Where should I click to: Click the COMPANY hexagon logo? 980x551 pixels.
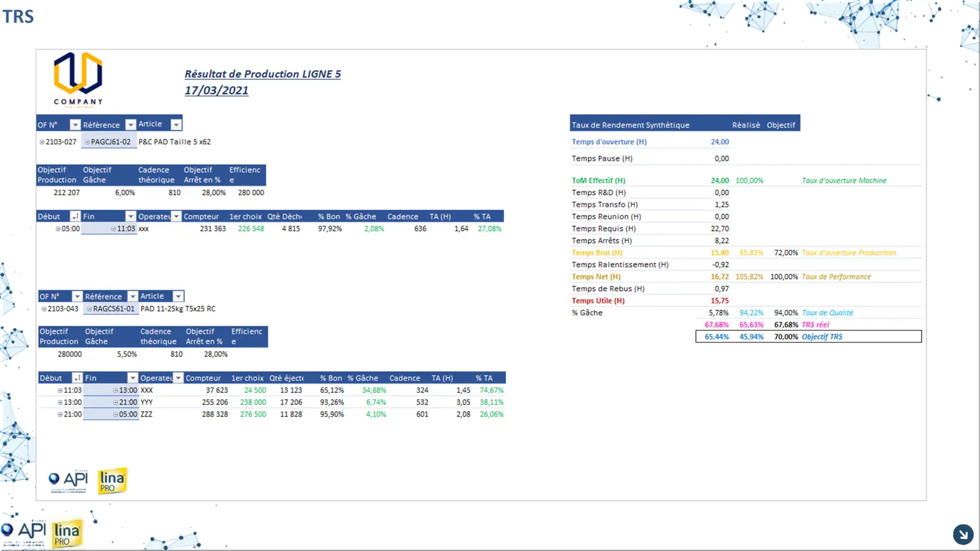coord(78,78)
